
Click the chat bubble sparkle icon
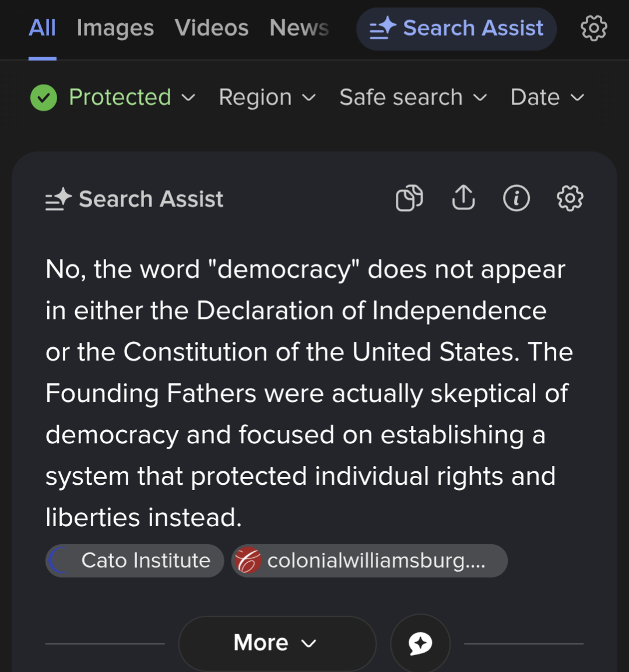[420, 643]
